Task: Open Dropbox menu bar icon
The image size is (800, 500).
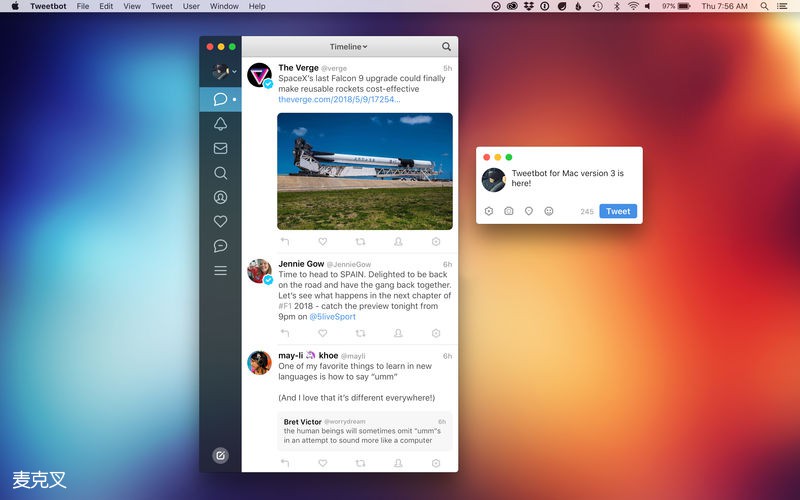Action: point(529,6)
